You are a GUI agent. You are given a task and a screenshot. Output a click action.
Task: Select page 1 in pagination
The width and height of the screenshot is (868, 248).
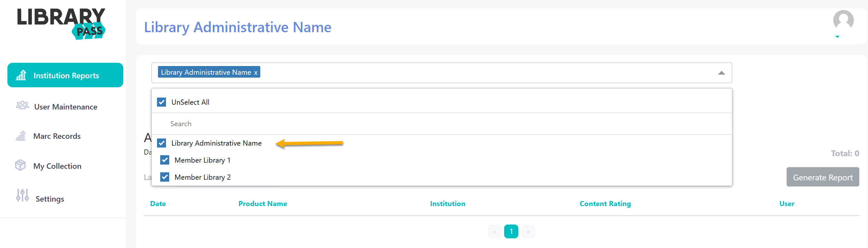[511, 232]
